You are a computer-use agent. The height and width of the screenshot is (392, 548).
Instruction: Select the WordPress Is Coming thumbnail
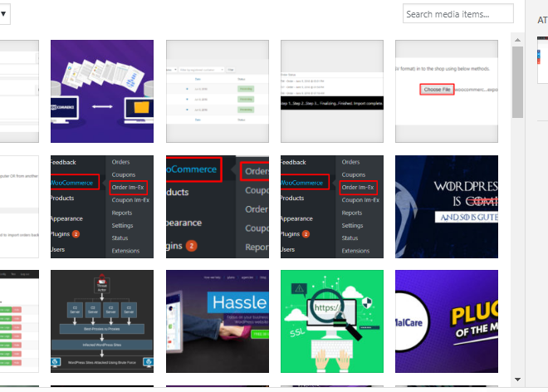tap(447, 207)
